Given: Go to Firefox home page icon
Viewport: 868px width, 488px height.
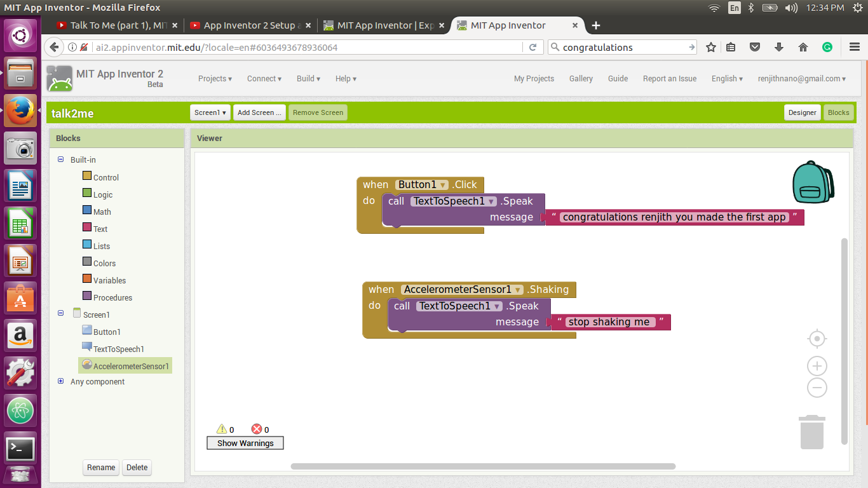Looking at the screenshot, I should 803,47.
